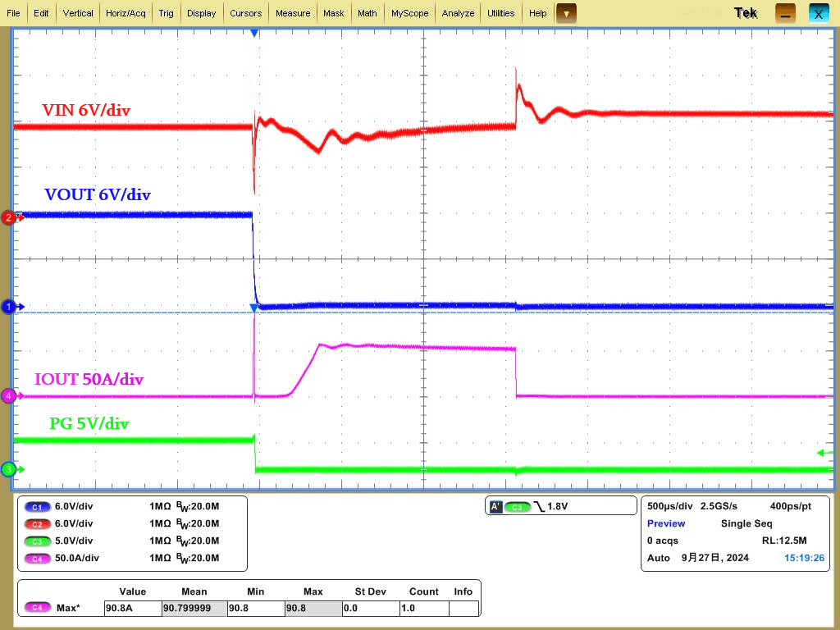
Task: Expand the Measure menu
Action: coord(293,13)
